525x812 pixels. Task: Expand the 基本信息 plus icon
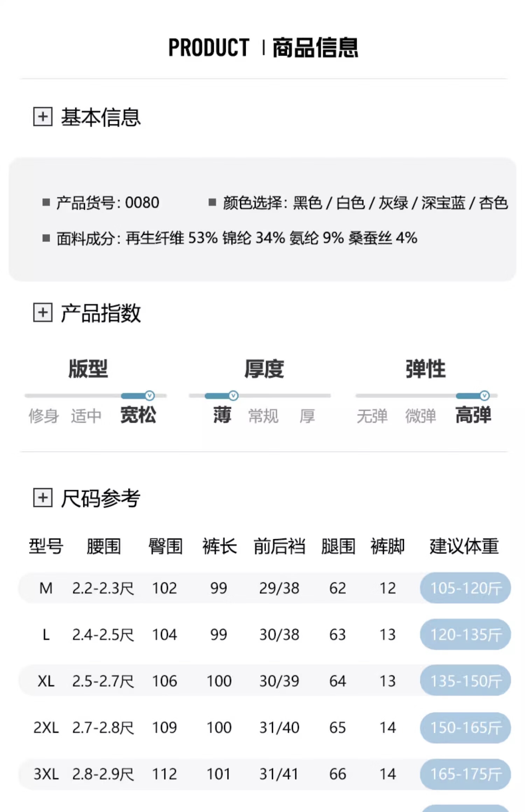tap(43, 116)
